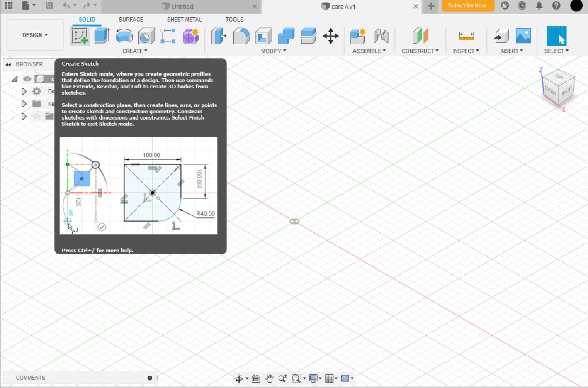Collapse the root component tree node
The width and height of the screenshot is (588, 388).
click(x=15, y=78)
